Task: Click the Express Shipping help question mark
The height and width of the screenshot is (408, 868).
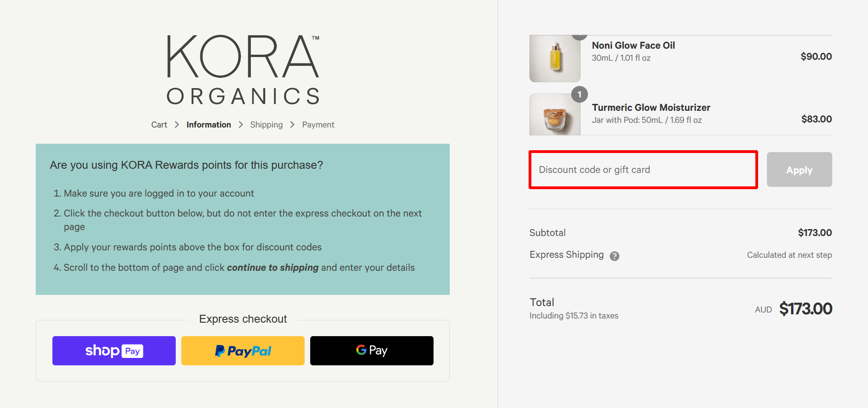Action: (x=614, y=256)
